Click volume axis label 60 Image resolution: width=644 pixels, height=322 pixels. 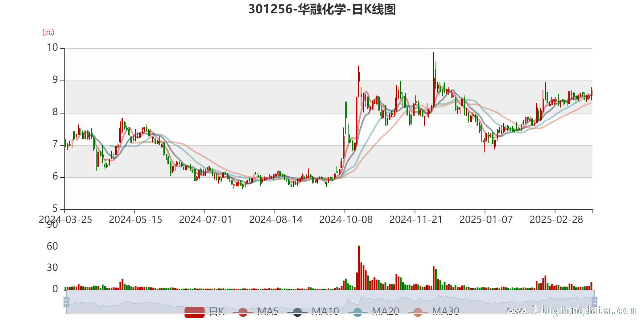click(x=52, y=246)
